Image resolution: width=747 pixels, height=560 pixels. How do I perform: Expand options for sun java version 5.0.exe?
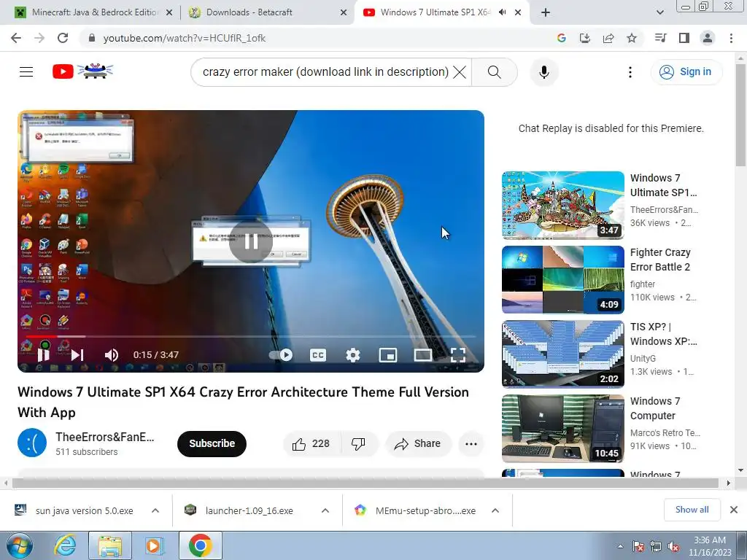[155, 510]
